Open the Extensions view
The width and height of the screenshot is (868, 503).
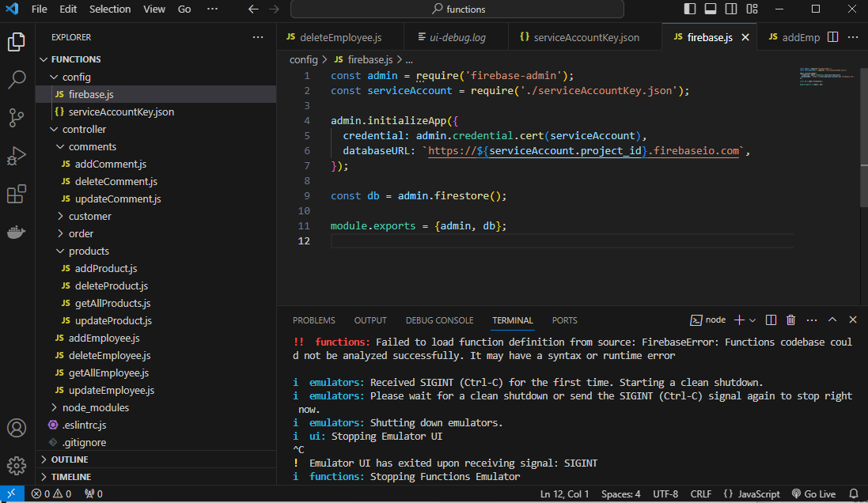pyautogui.click(x=17, y=195)
